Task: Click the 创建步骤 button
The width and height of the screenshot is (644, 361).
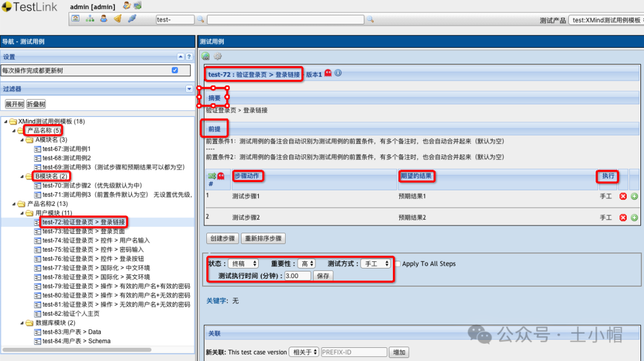Action: coord(222,239)
